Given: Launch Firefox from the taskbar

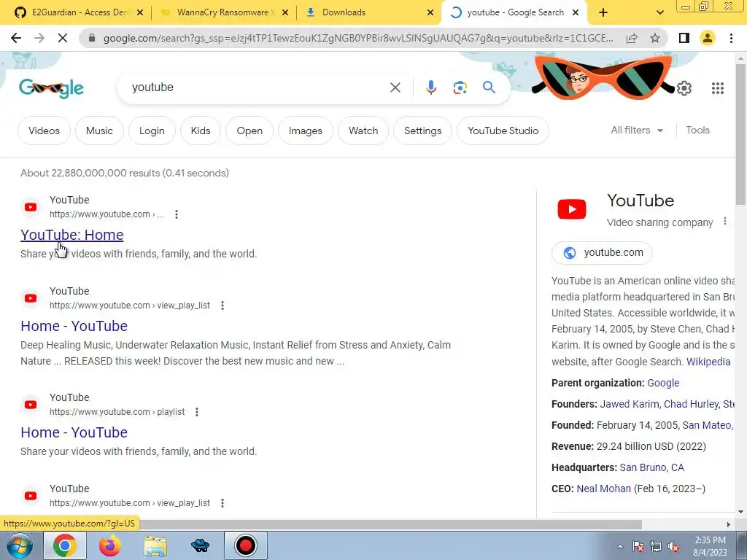Looking at the screenshot, I should tap(110, 545).
